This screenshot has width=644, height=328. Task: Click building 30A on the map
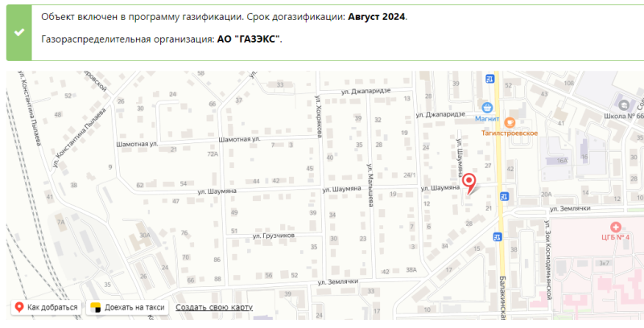coord(144,235)
